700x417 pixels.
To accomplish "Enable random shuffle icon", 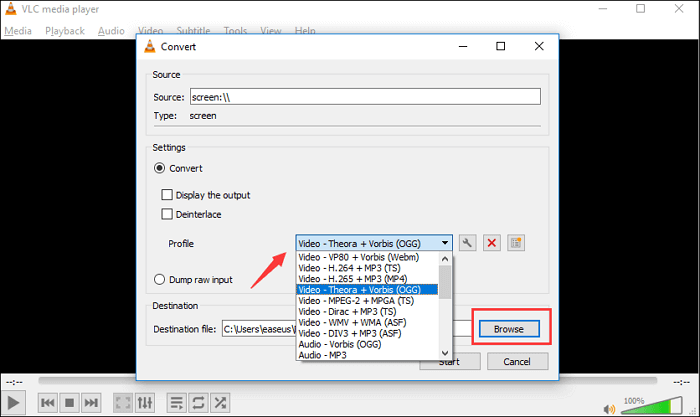I will pos(223,402).
